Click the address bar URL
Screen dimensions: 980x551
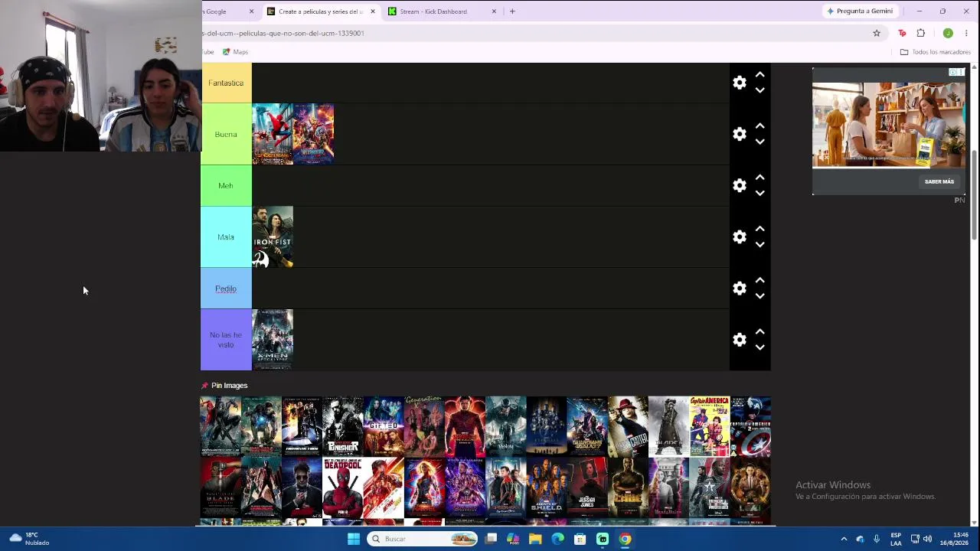[283, 33]
